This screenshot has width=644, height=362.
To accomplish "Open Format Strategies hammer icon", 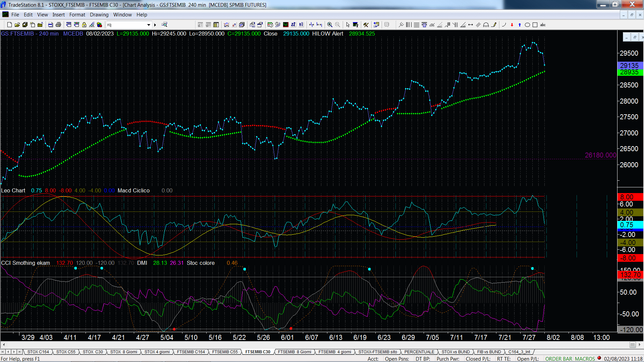I will [366, 25].
